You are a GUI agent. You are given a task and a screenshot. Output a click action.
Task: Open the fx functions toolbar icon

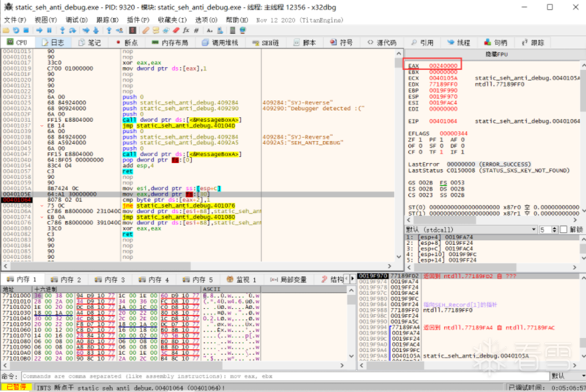(x=186, y=30)
